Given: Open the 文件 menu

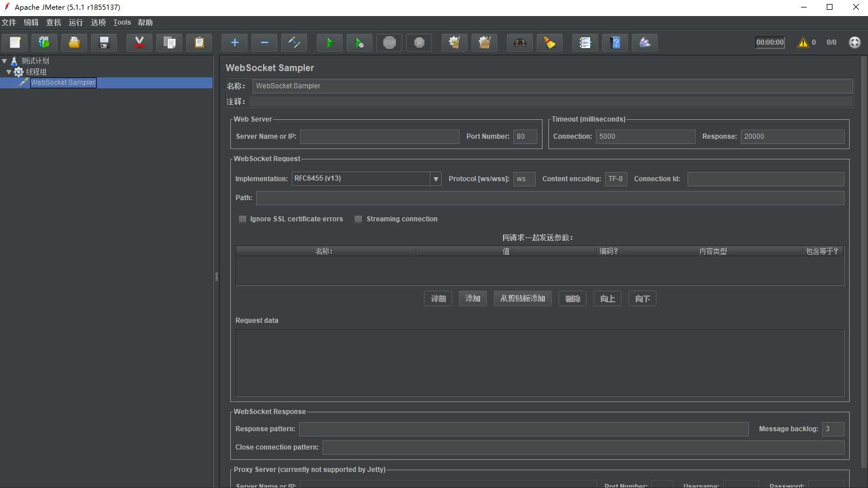Looking at the screenshot, I should (x=9, y=22).
